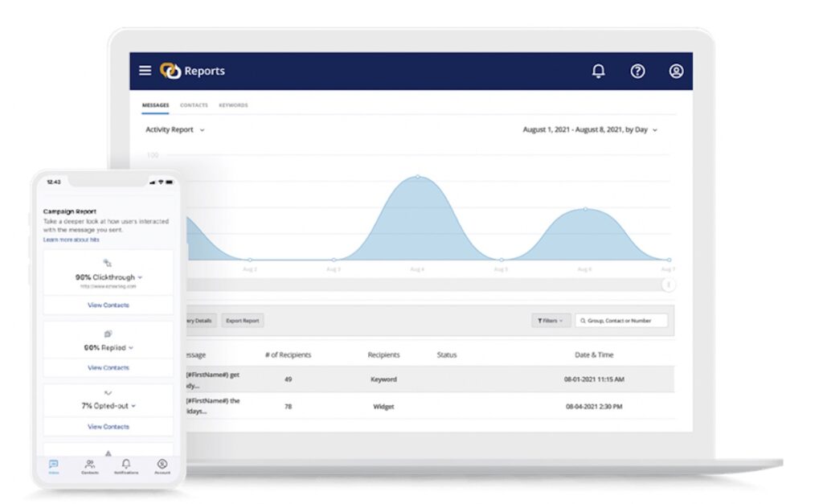The width and height of the screenshot is (823, 504).
Task: Click the search magnifier in the Group, Contact field
Action: (583, 321)
